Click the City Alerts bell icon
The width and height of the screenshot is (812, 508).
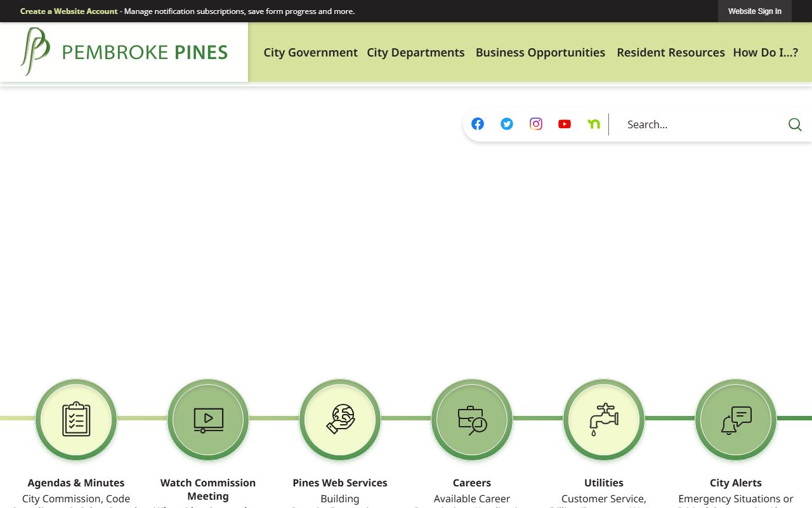coord(736,419)
